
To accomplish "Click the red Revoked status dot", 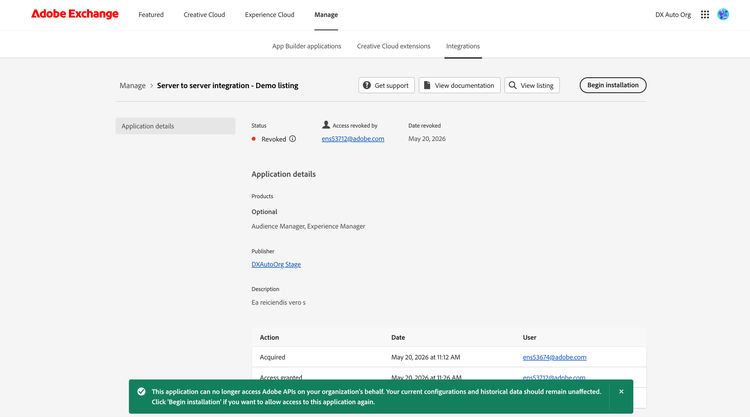I will pos(254,139).
